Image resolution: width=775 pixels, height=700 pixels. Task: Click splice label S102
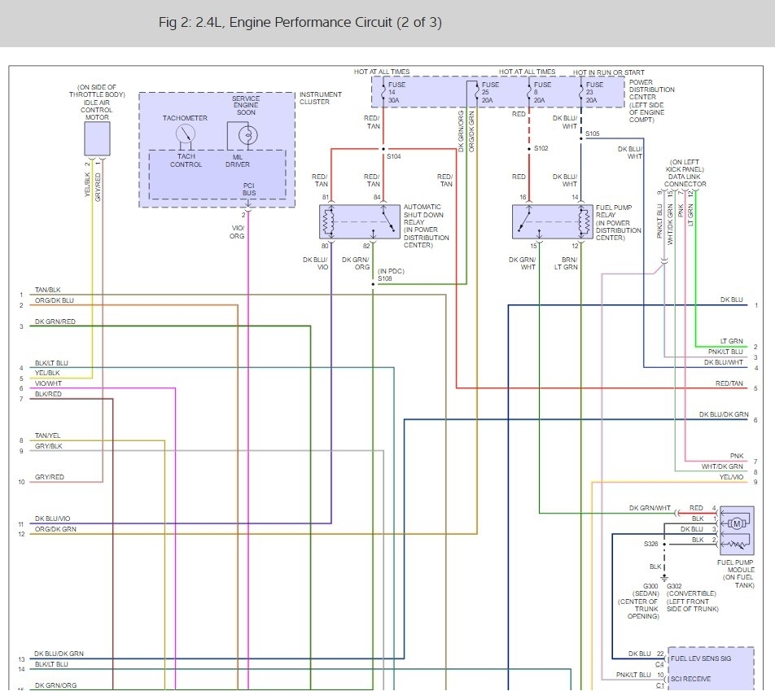(541, 148)
